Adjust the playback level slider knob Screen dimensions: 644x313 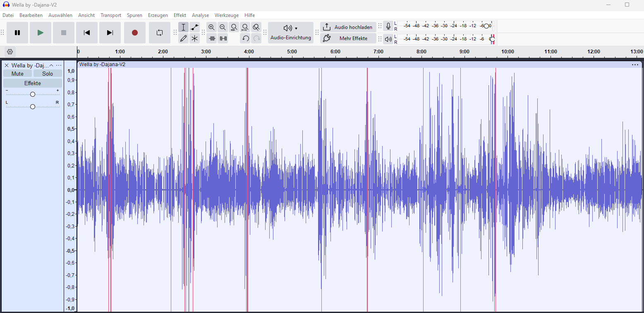tap(492, 39)
